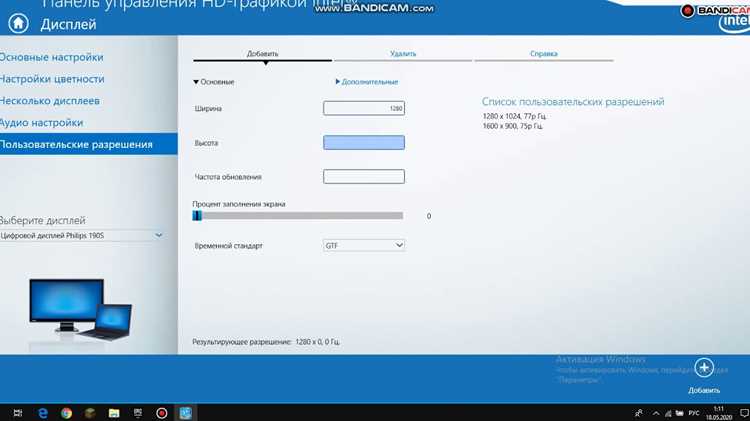The height and width of the screenshot is (421, 750).
Task: Open Bandicam recorder taskbar icon
Action: pos(162,413)
